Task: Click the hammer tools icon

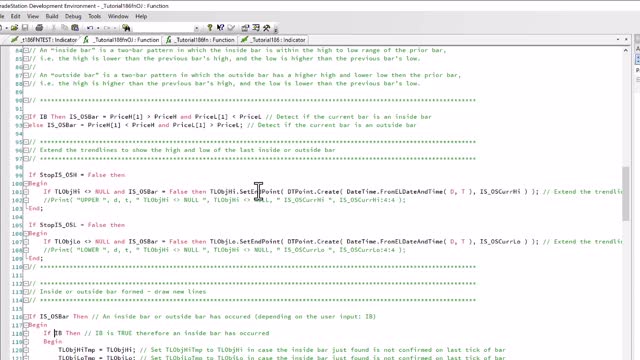Action: pyautogui.click(x=267, y=28)
